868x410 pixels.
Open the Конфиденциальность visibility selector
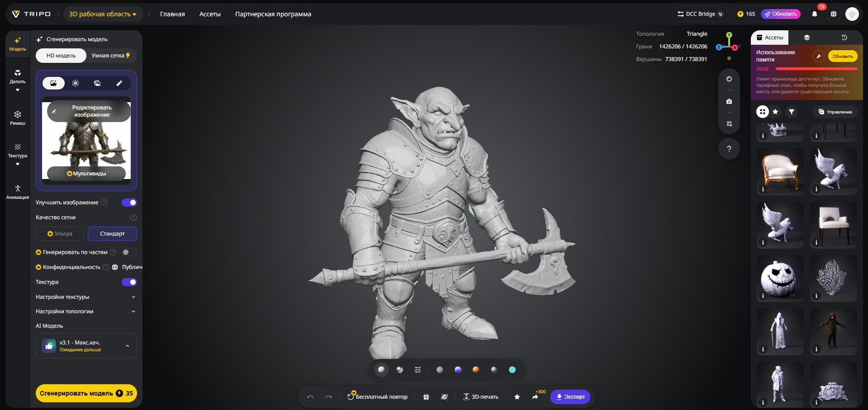[127, 267]
